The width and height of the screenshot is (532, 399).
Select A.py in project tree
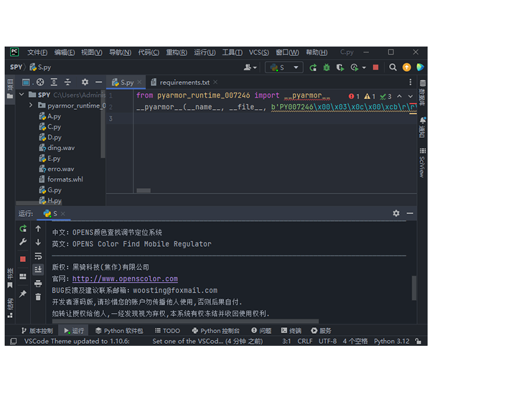click(50, 116)
